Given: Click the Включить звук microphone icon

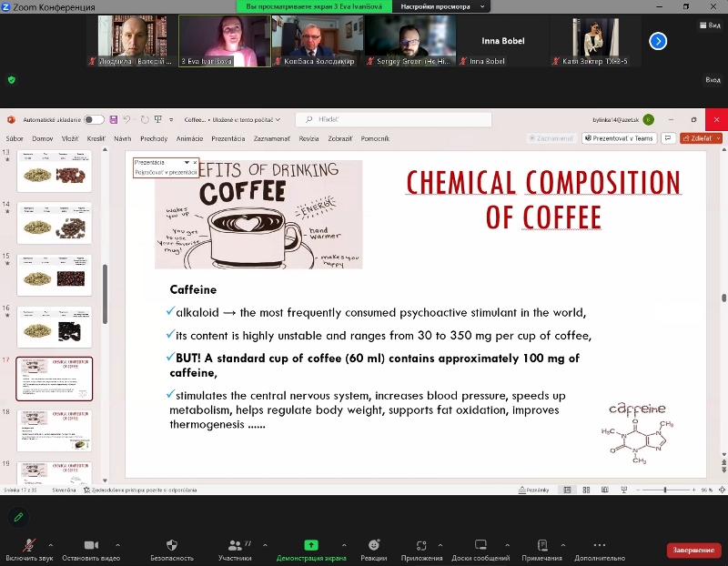Looking at the screenshot, I should (29, 544).
